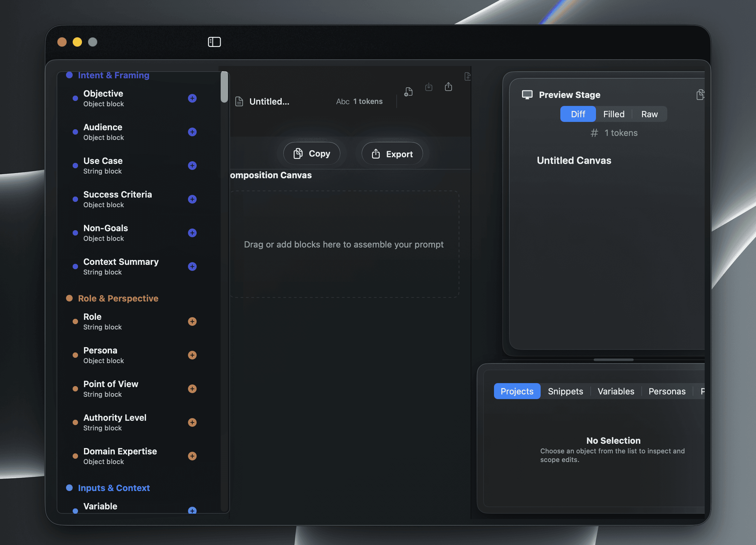Add the Persona block via plus
Image resolution: width=756 pixels, height=545 pixels.
(x=192, y=355)
